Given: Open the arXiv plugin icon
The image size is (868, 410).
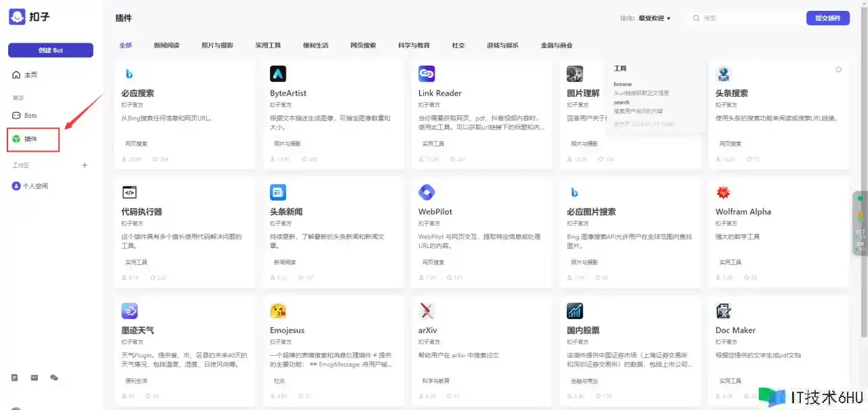Looking at the screenshot, I should coord(427,311).
